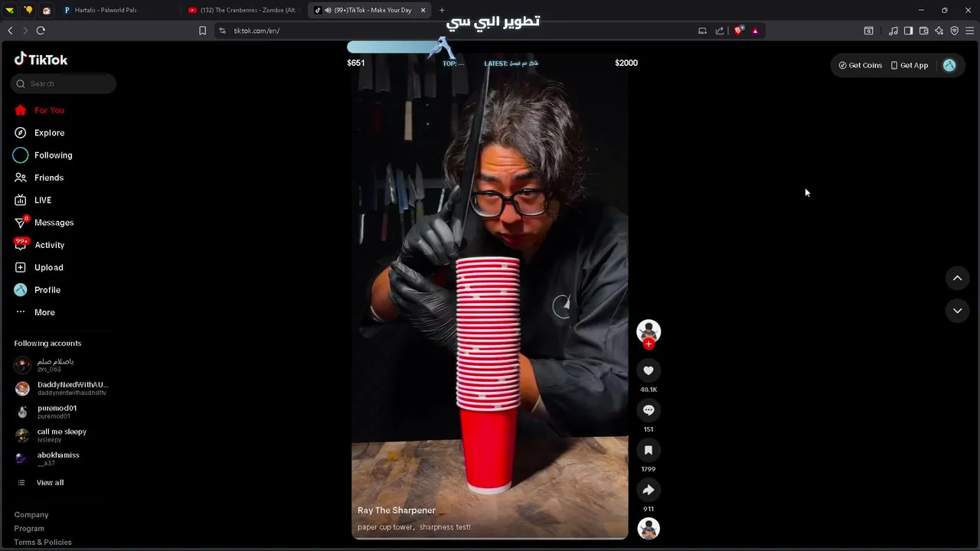This screenshot has width=980, height=551.
Task: Mute the TikTok tab audio icon
Action: (x=328, y=10)
